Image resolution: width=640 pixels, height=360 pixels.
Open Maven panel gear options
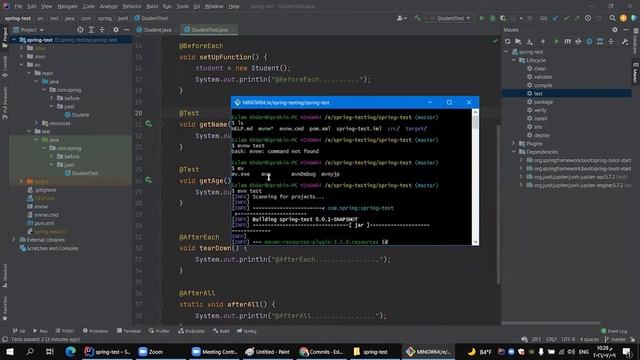615,30
